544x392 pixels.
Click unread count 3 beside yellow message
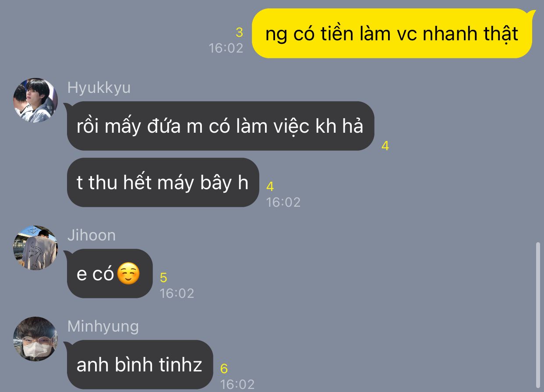[x=239, y=32]
